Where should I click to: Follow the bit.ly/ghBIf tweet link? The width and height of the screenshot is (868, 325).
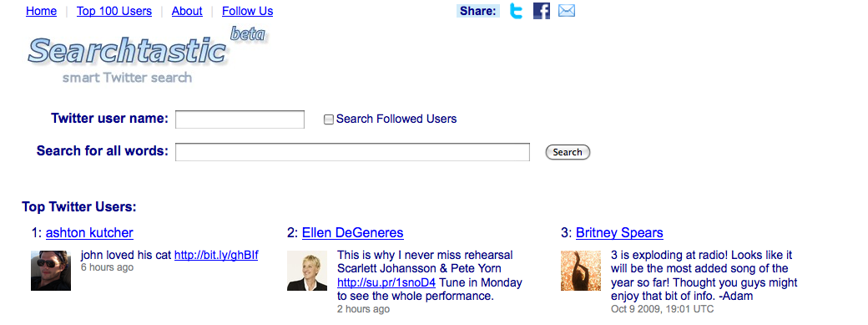pyautogui.click(x=216, y=255)
